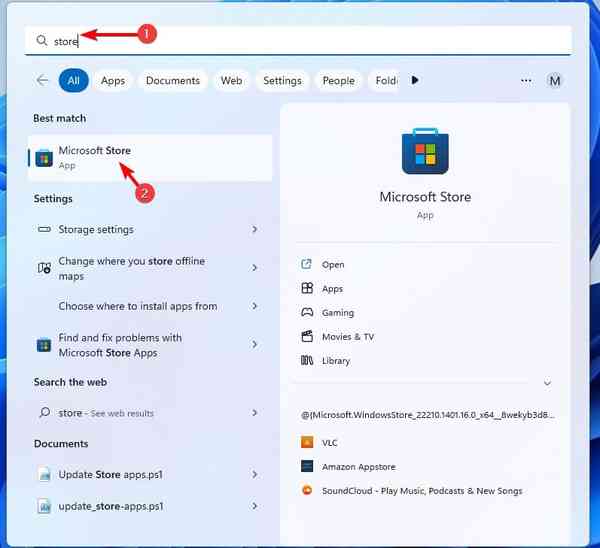Click the Storage settings drive icon
Image resolution: width=600 pixels, height=548 pixels.
pyautogui.click(x=44, y=229)
